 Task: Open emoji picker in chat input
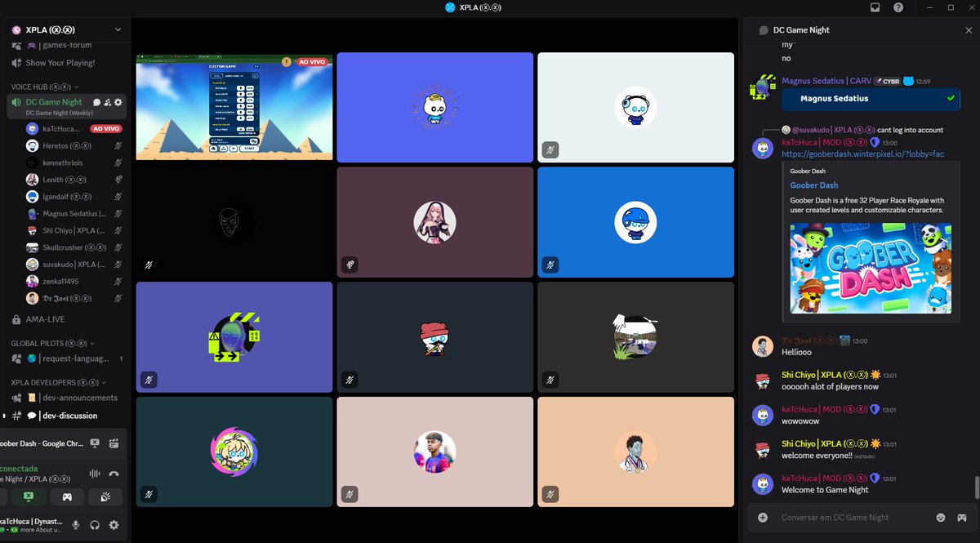click(941, 517)
